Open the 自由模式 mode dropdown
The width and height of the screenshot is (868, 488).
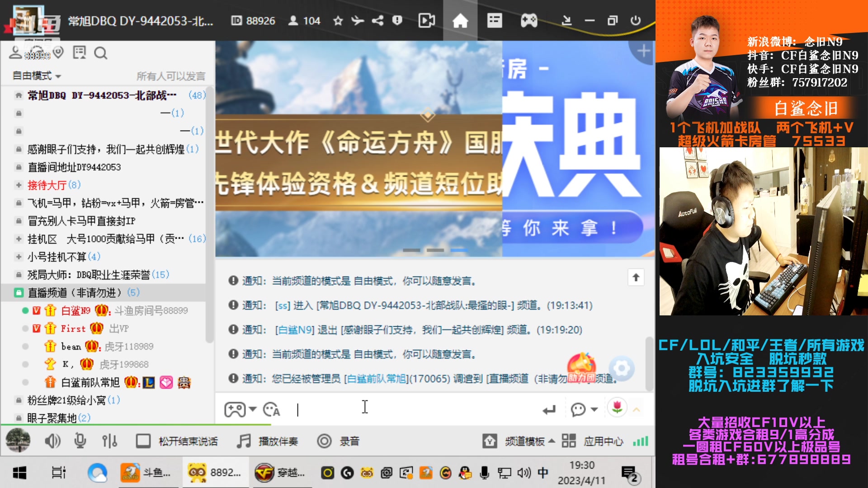tap(36, 76)
